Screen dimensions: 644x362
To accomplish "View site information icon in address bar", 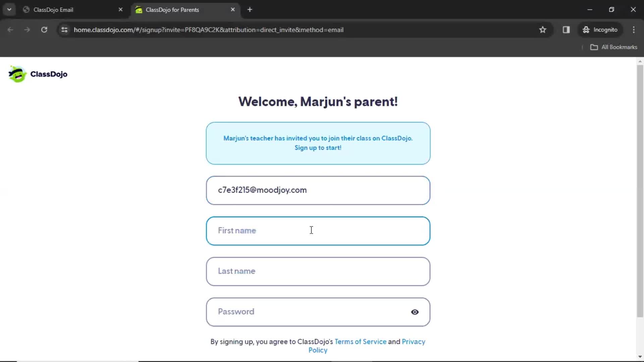I will [x=64, y=30].
